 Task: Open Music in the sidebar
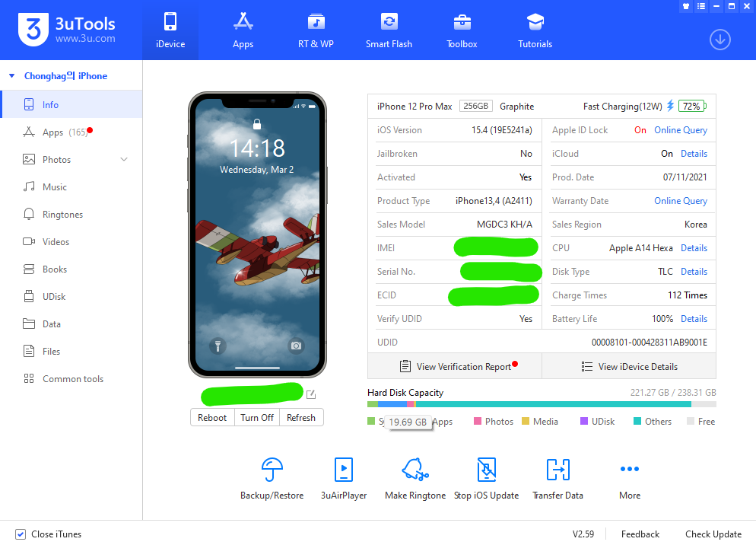tap(71, 186)
